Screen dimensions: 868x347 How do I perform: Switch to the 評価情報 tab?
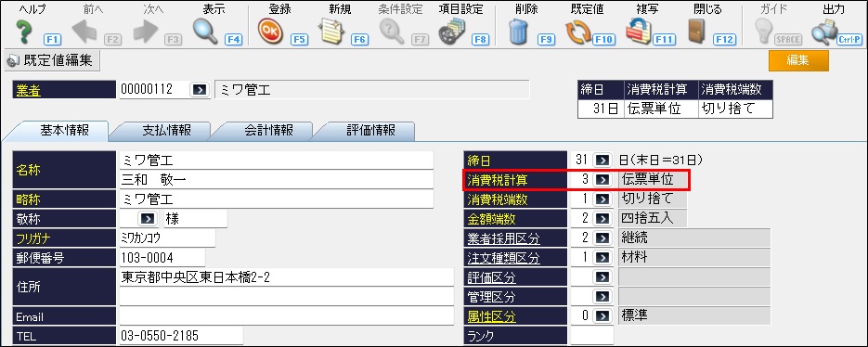click(371, 130)
